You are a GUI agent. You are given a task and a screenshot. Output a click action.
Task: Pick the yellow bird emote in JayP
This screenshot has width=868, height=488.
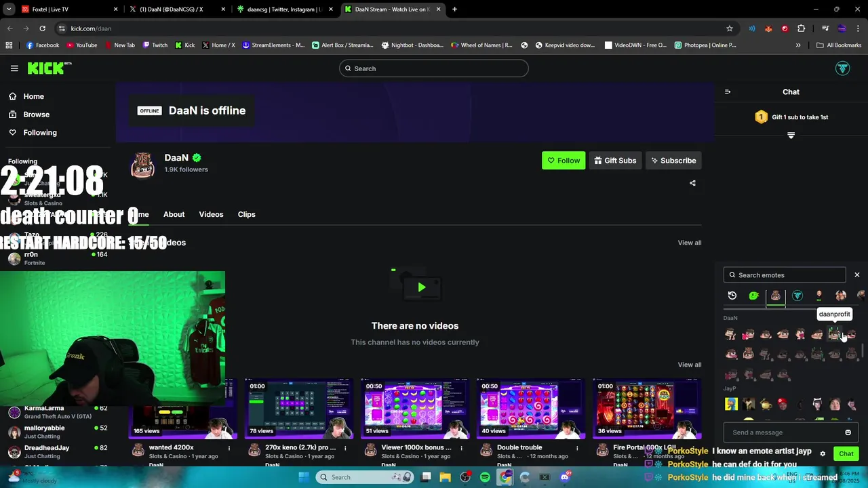[766, 405]
